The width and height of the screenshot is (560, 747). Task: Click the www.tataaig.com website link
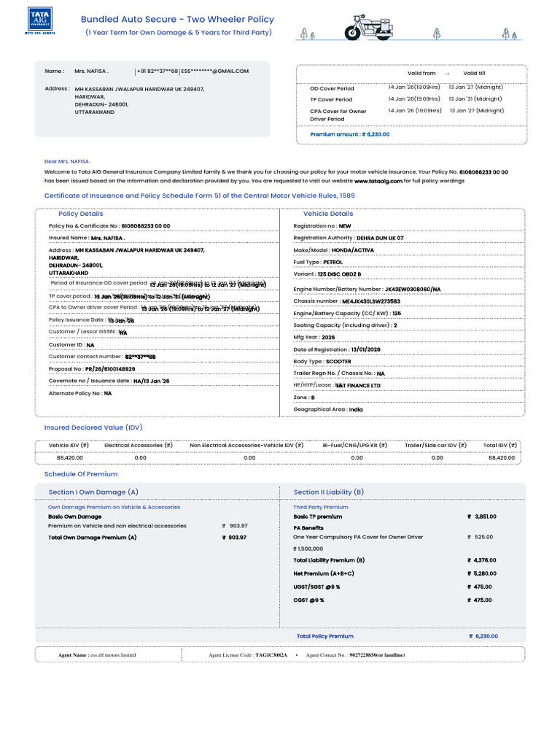pyautogui.click(x=378, y=181)
